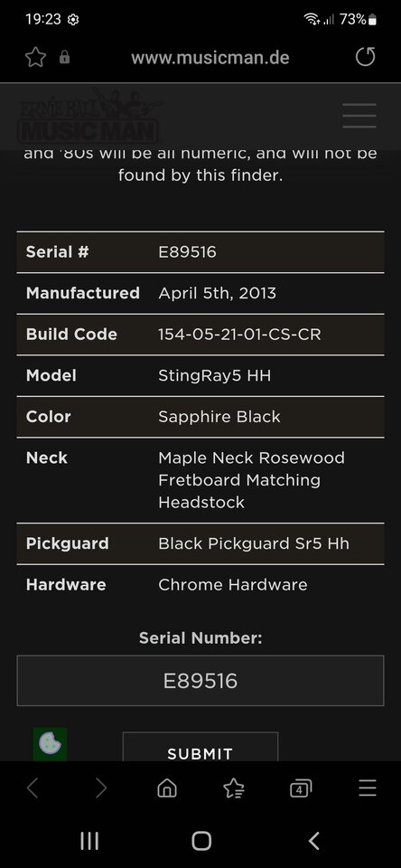Select the Build Code value text

(239, 335)
